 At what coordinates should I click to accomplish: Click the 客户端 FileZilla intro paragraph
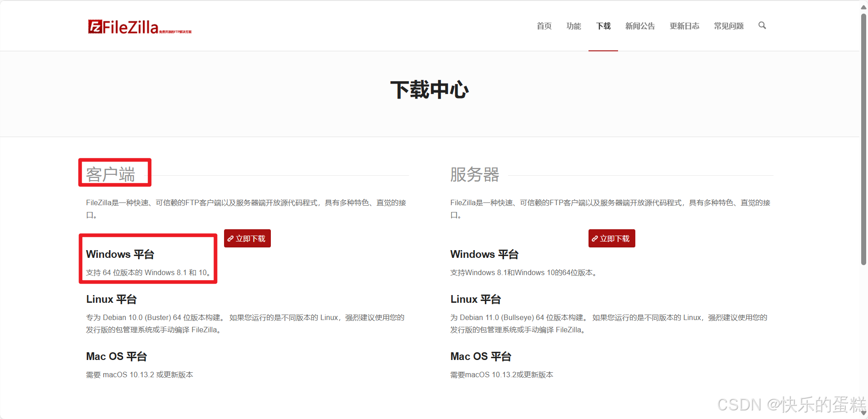(x=246, y=208)
